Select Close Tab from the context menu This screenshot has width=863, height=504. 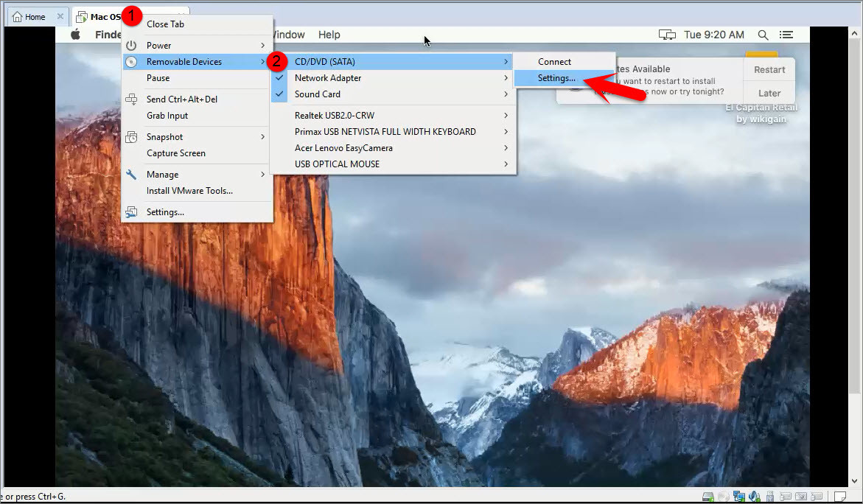pos(197,24)
